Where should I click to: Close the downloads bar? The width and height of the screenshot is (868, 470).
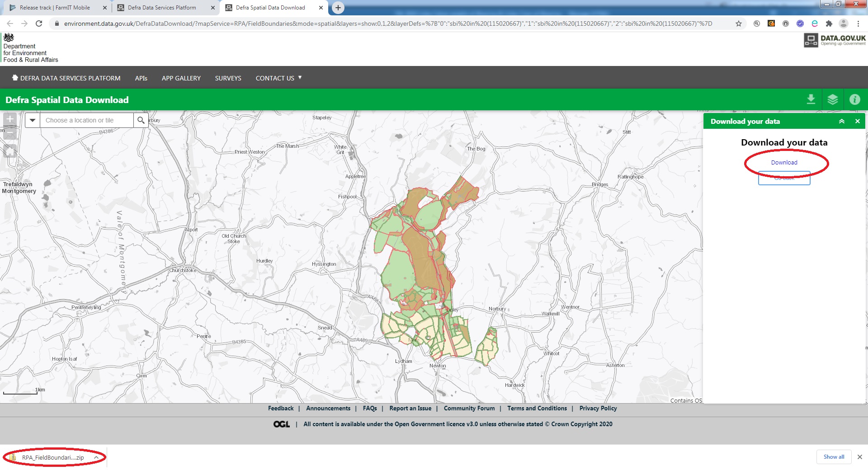coord(860,457)
